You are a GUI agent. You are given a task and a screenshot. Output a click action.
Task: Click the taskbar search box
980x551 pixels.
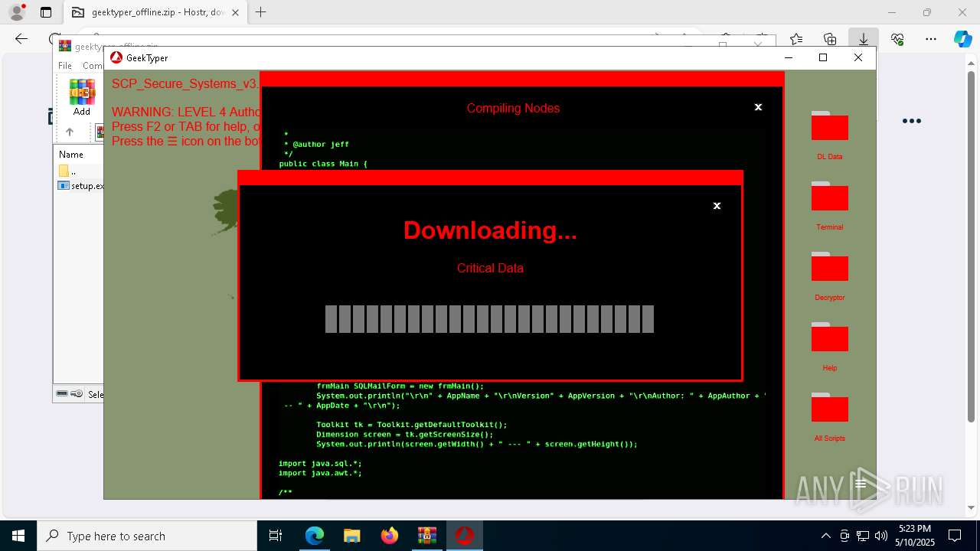coord(147,536)
